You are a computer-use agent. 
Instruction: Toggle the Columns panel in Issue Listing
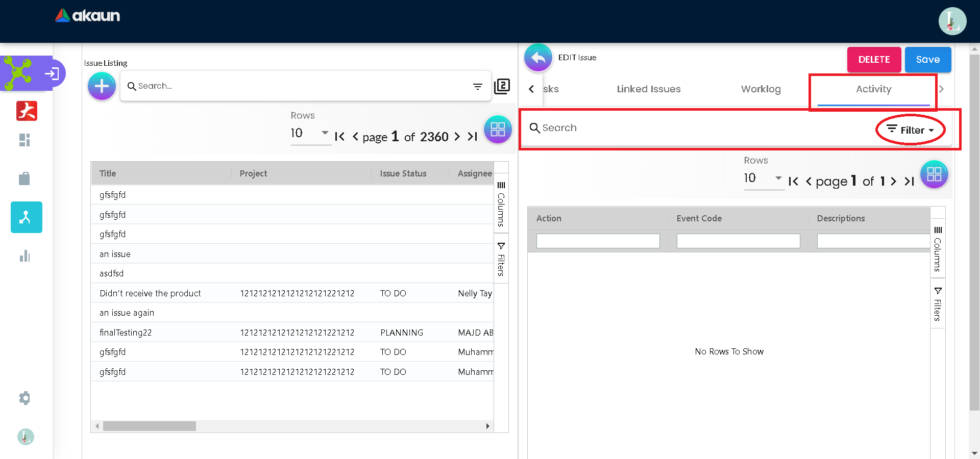click(x=501, y=204)
